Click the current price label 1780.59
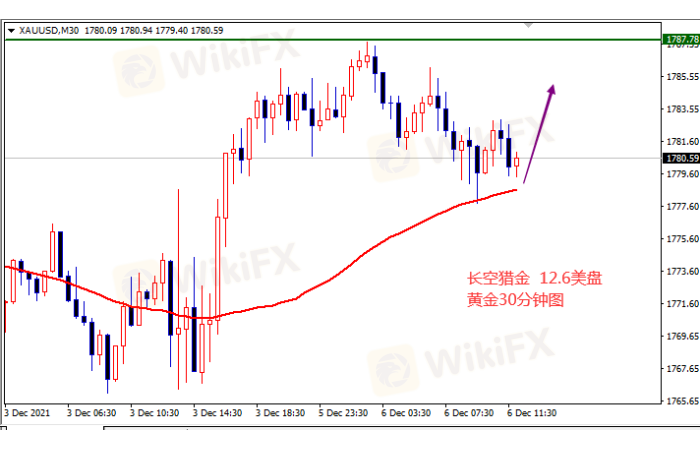This screenshot has width=700, height=450. pyautogui.click(x=680, y=158)
